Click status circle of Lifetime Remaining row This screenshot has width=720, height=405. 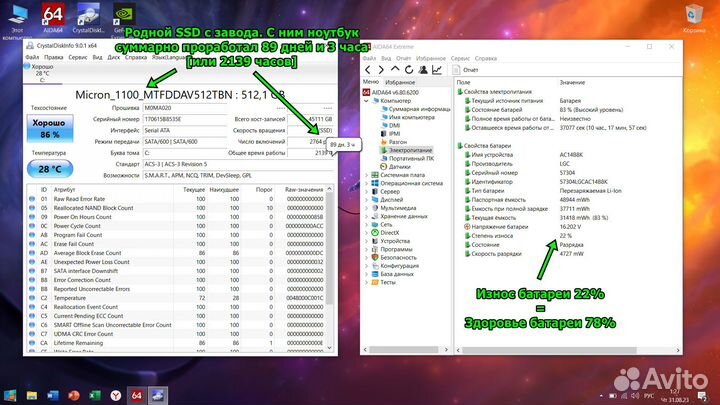(x=32, y=343)
